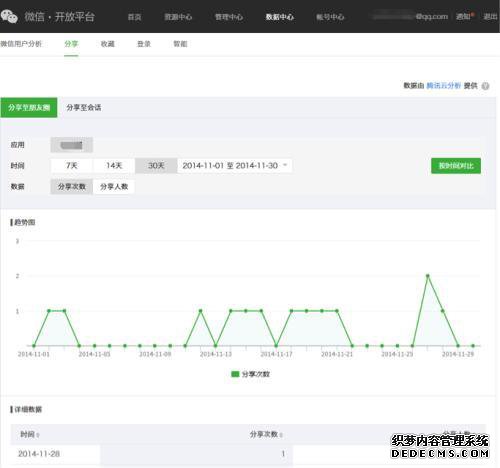Click the sort arrows next to 时间 column

point(38,435)
